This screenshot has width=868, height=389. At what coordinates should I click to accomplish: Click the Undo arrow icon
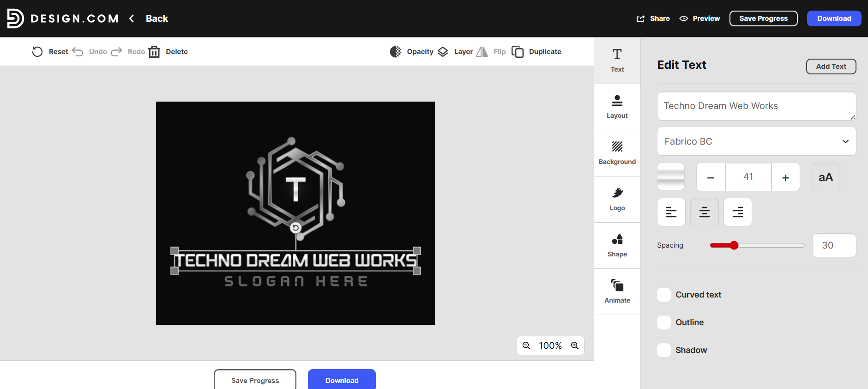click(x=78, y=52)
